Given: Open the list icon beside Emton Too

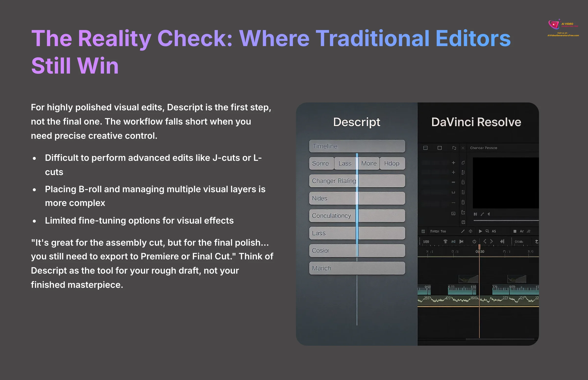Looking at the screenshot, I should click(x=423, y=231).
